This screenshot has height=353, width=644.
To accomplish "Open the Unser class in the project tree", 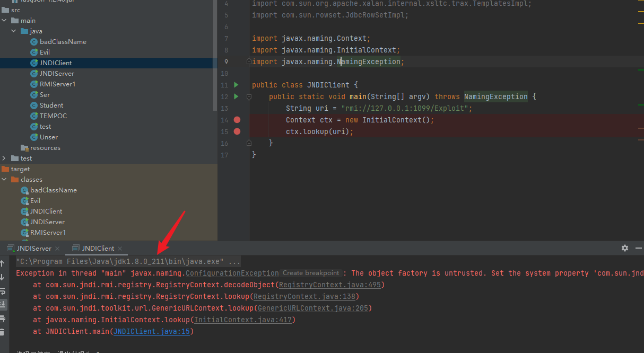I will [x=49, y=137].
